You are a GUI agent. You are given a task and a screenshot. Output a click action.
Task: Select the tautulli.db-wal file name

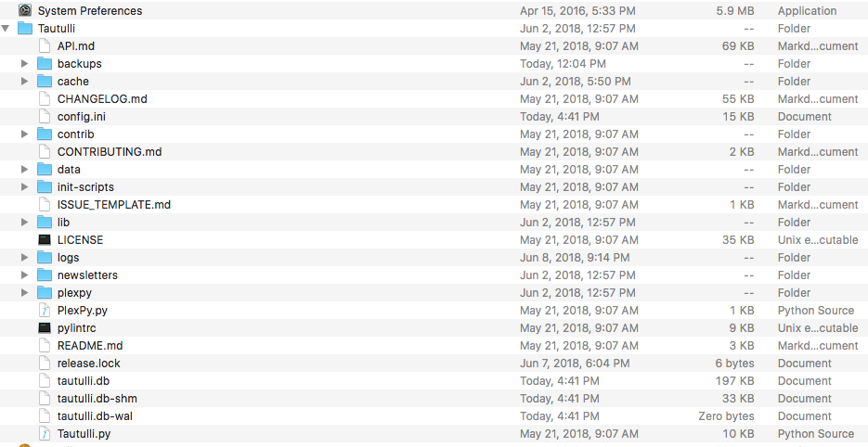click(95, 416)
